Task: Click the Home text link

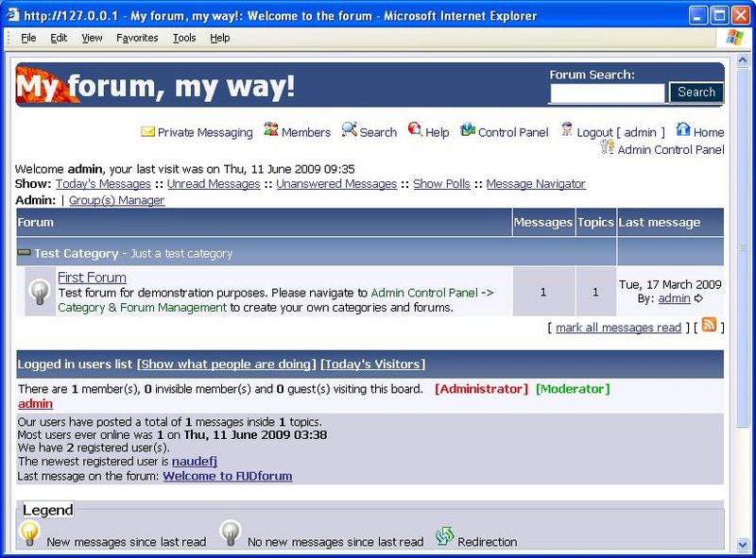Action: (x=709, y=132)
